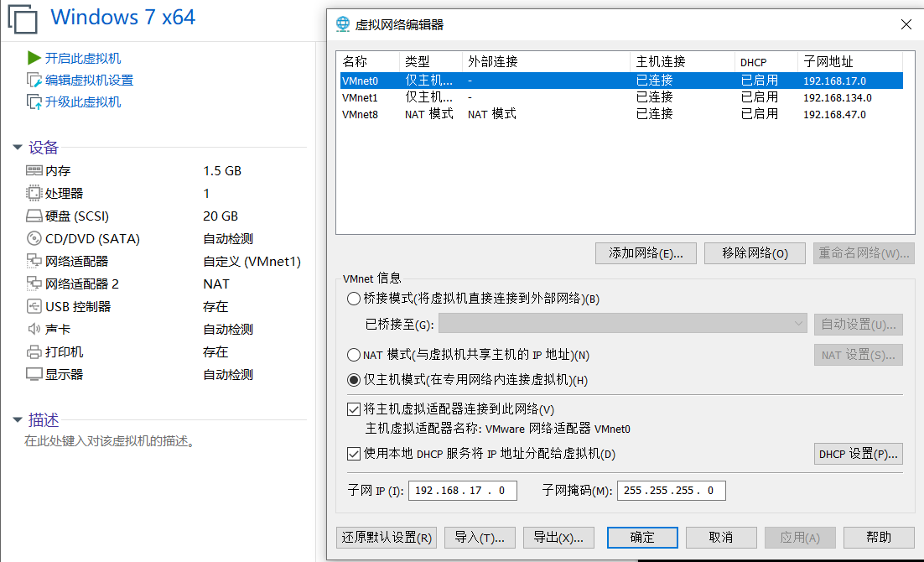
Task: Confirm with the 确定 button
Action: click(642, 538)
